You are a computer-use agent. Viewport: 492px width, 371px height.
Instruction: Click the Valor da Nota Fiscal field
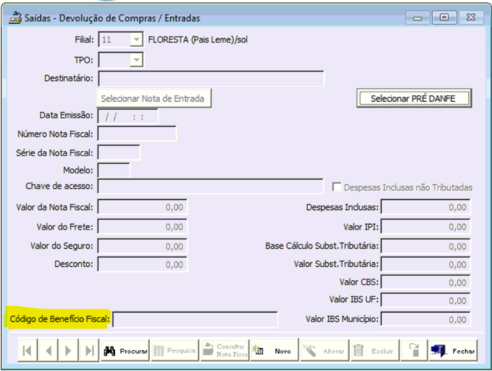(x=142, y=207)
